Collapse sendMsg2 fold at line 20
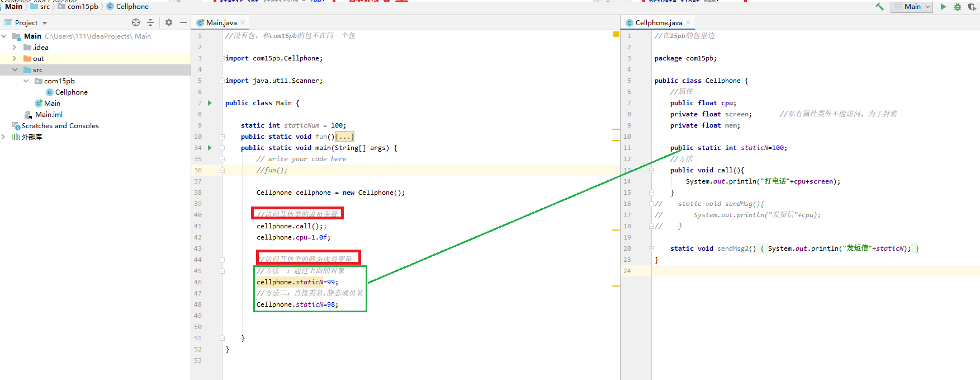 (651, 248)
